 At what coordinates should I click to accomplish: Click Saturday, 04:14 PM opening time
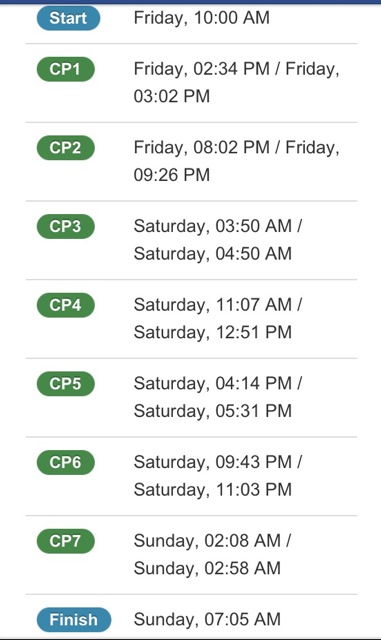(213, 384)
